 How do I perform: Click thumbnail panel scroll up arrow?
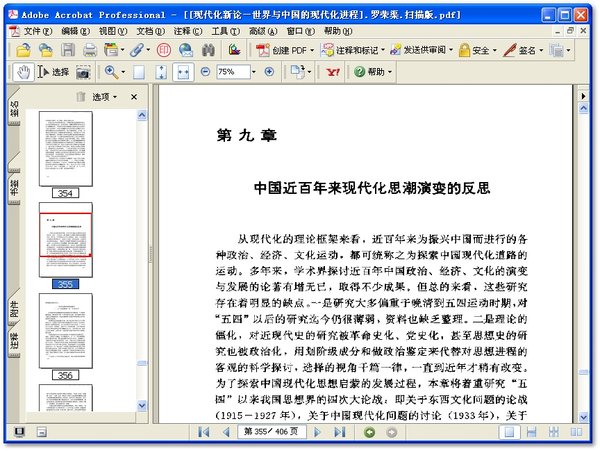point(142,115)
